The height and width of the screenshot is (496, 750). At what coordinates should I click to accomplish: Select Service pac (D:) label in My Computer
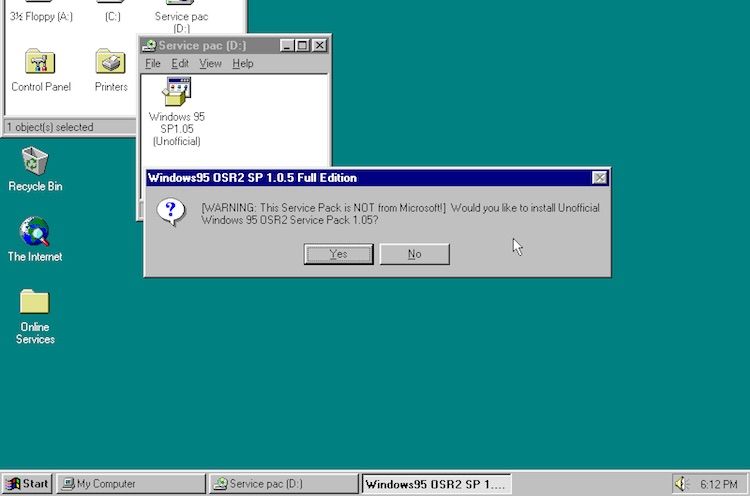(181, 22)
